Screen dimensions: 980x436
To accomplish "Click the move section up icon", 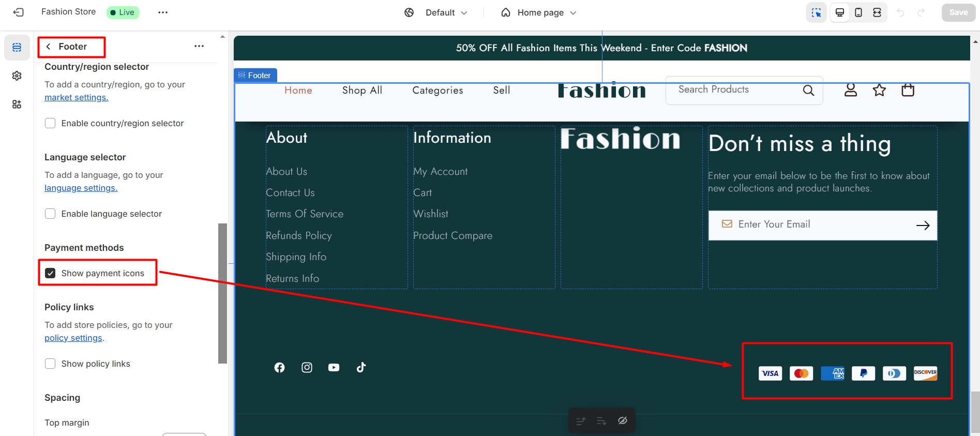I will pyautogui.click(x=581, y=421).
